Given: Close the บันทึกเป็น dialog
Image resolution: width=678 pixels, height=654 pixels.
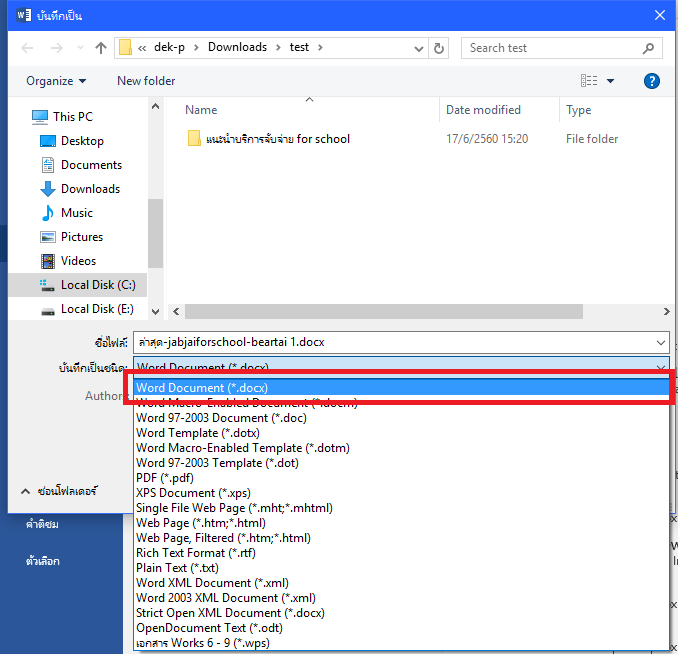Looking at the screenshot, I should [660, 16].
